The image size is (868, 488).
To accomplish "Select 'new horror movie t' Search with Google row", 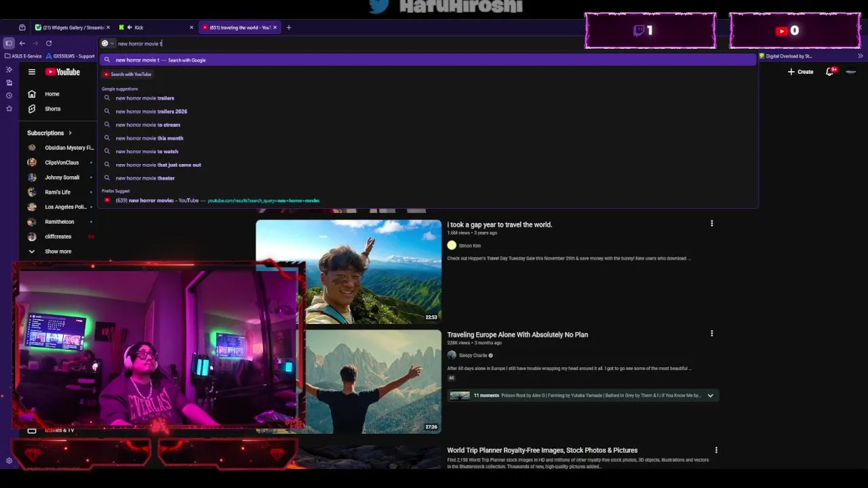I will click(x=428, y=60).
